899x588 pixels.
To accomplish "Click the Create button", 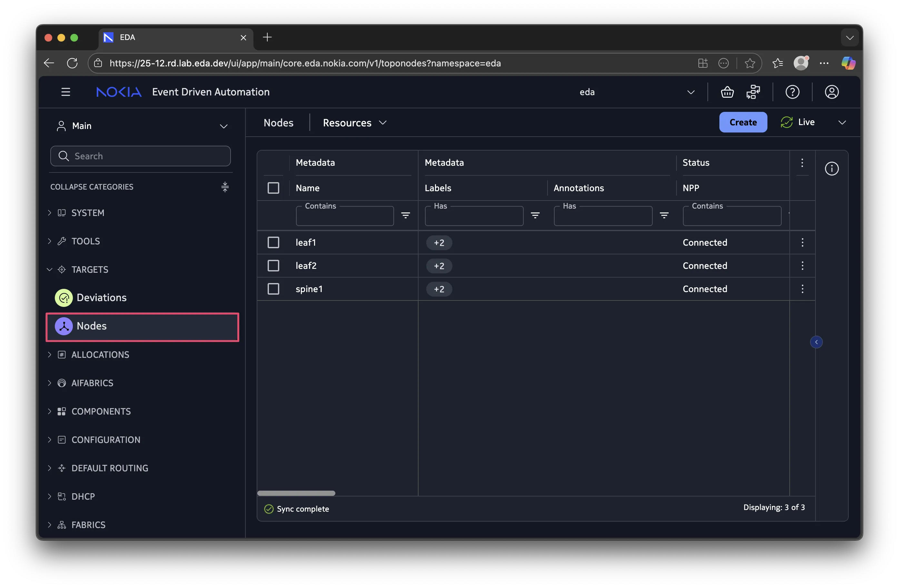I will pos(743,122).
